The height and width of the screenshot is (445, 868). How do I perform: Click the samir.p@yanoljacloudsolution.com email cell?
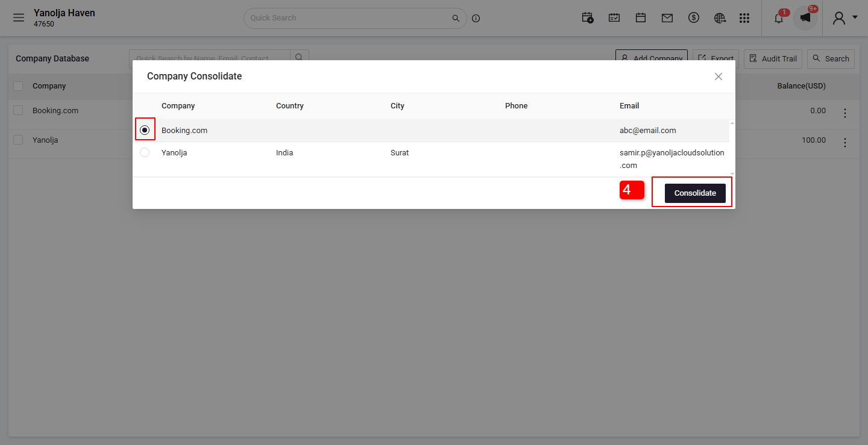pyautogui.click(x=672, y=159)
